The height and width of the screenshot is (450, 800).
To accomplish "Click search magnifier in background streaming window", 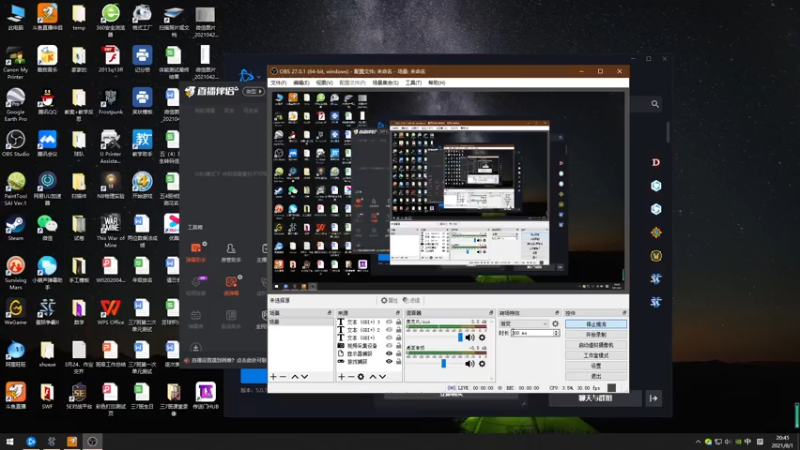I will (x=655, y=104).
